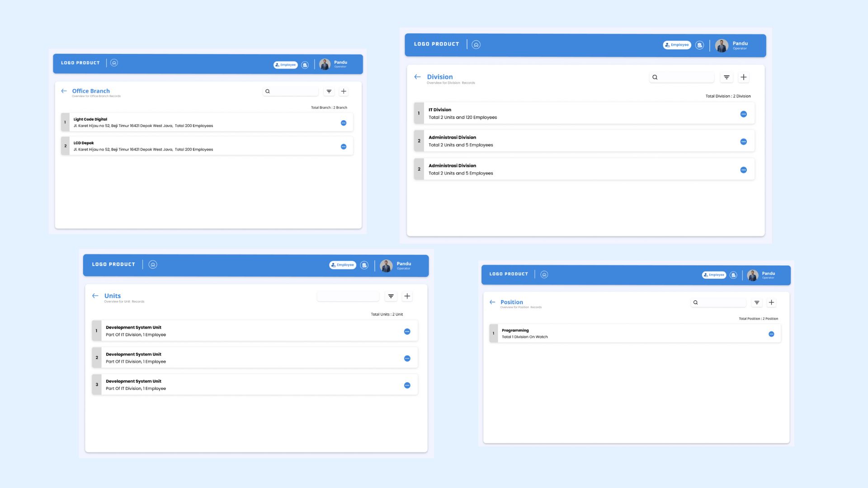Open Pandu profile avatar in Division window

(x=722, y=45)
